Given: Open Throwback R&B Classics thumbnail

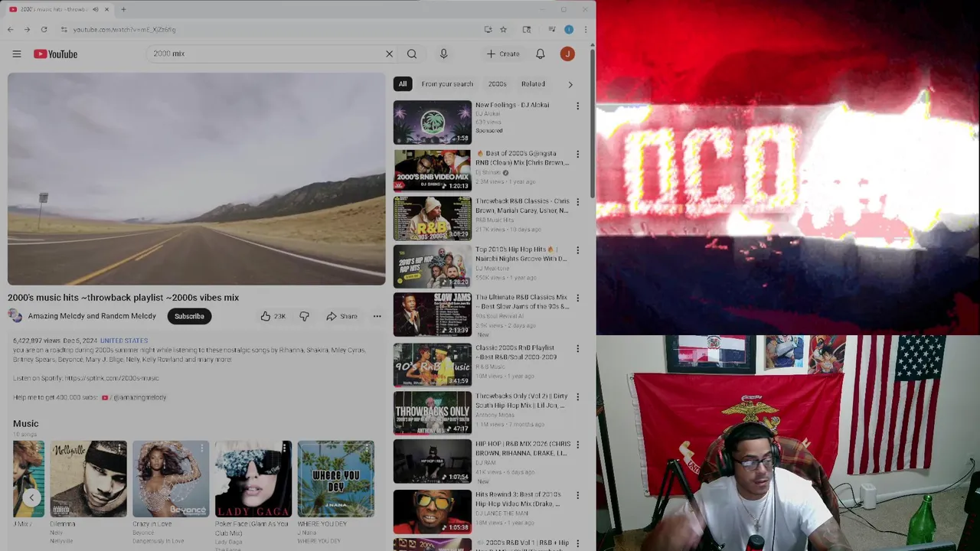Looking at the screenshot, I should click(433, 219).
